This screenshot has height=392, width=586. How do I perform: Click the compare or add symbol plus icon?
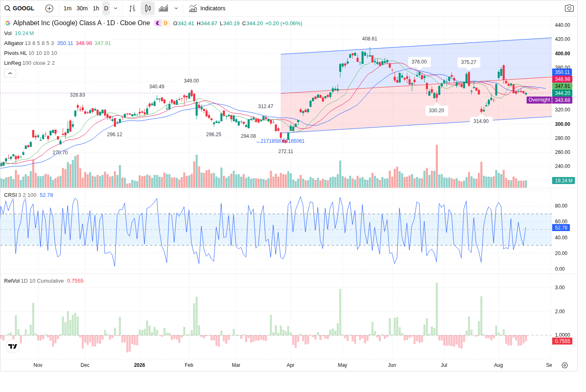[x=49, y=8]
